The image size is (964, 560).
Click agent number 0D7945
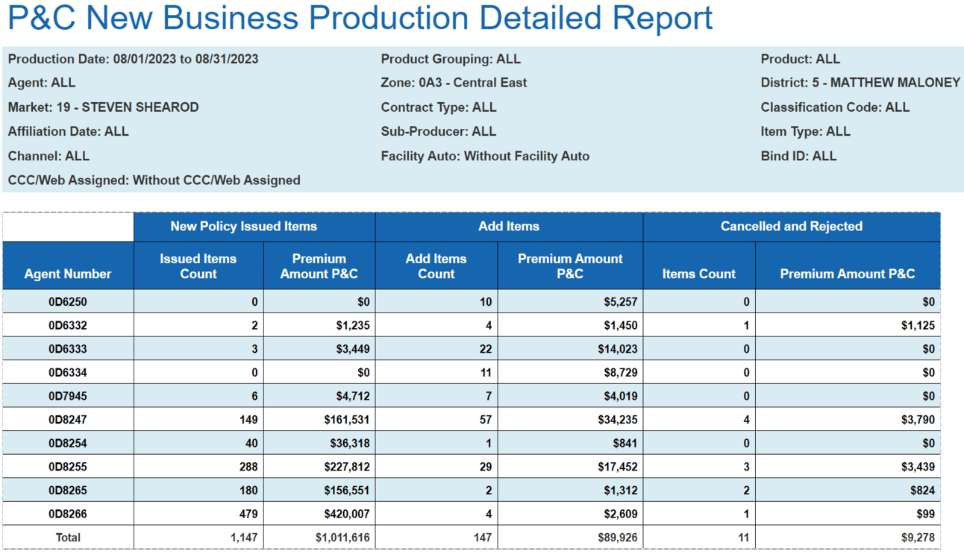point(68,396)
